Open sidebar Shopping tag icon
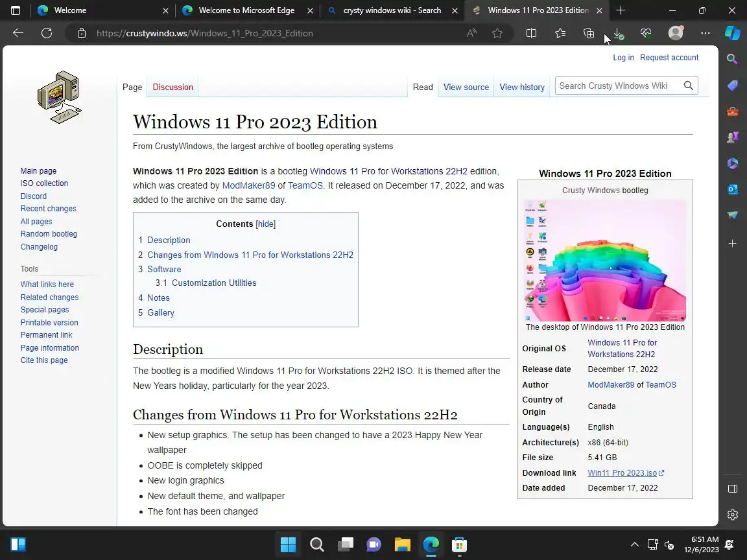The image size is (747, 560). pyautogui.click(x=733, y=86)
